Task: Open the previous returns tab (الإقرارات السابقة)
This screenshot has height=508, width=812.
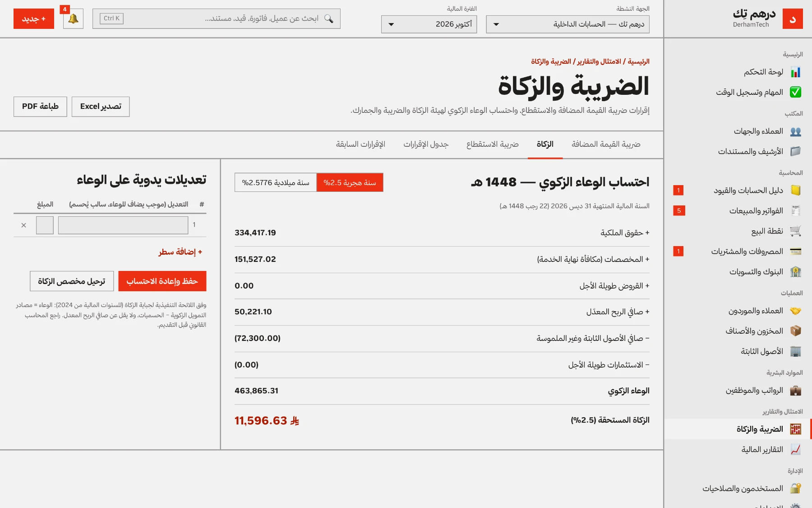Action: point(360,144)
